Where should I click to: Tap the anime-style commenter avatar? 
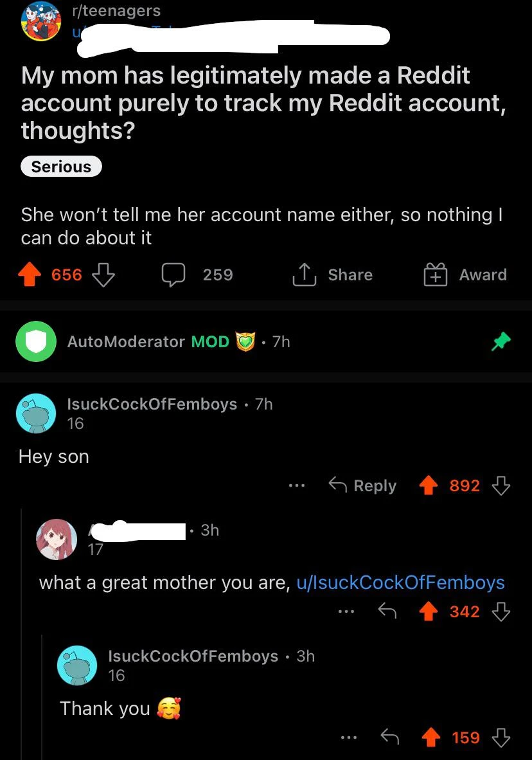coord(57,539)
